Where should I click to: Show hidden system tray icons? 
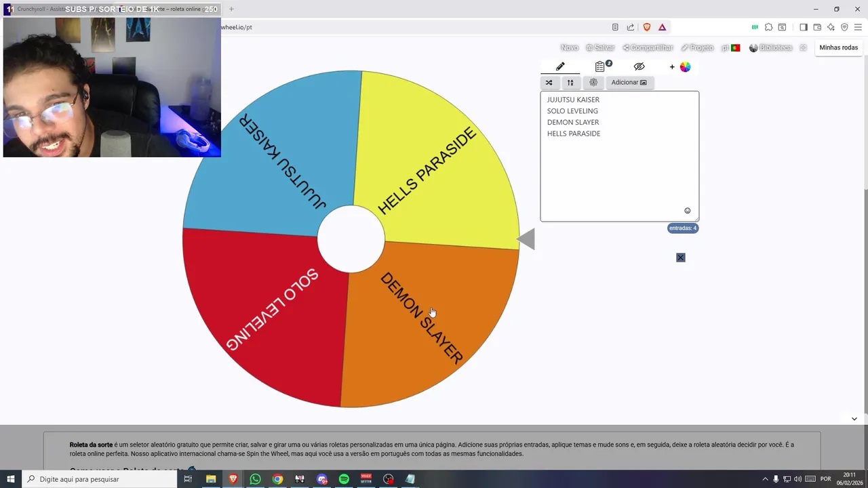click(765, 479)
